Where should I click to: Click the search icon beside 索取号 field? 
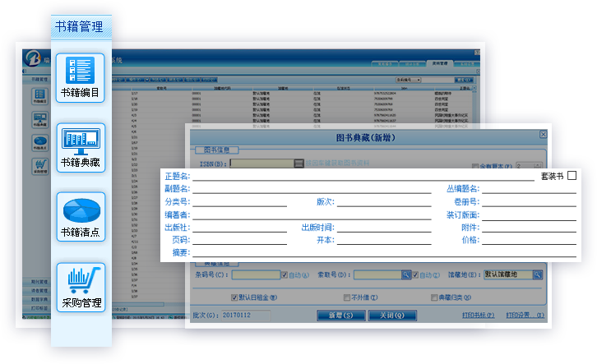point(405,274)
